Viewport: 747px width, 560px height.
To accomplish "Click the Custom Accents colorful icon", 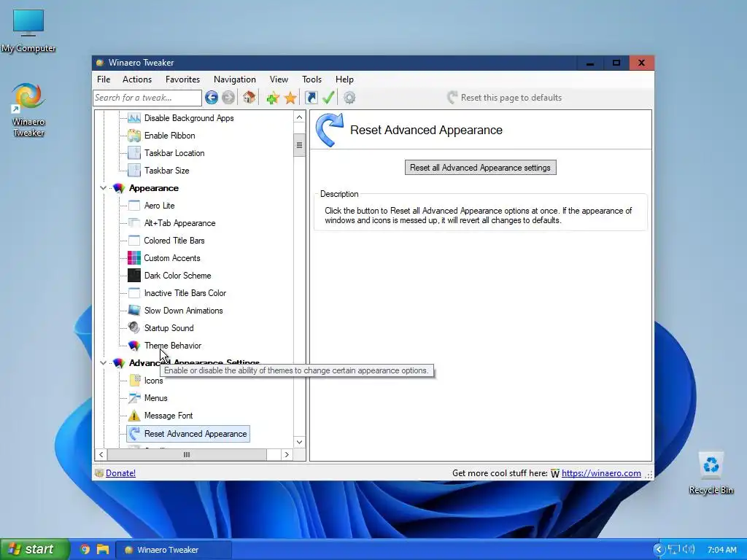I will point(134,258).
